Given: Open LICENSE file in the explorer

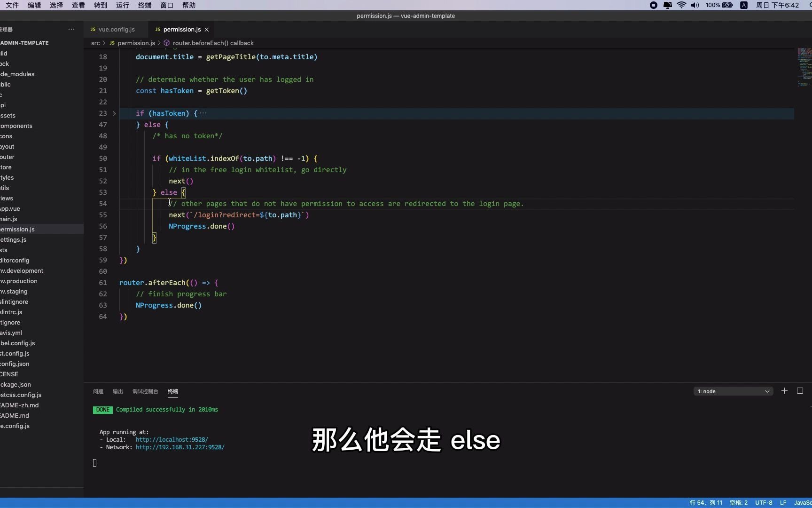Looking at the screenshot, I should point(42,374).
